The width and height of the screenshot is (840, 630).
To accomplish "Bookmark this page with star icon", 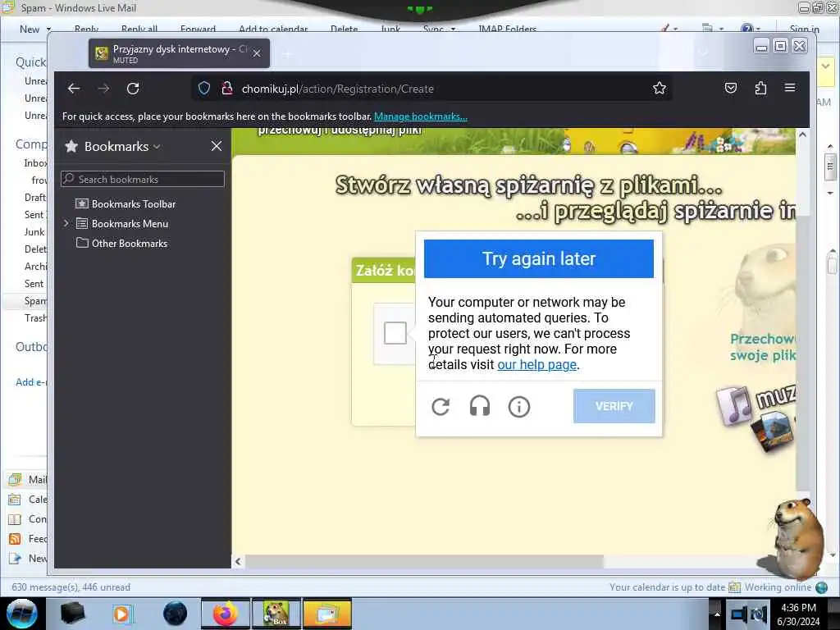I will point(660,89).
